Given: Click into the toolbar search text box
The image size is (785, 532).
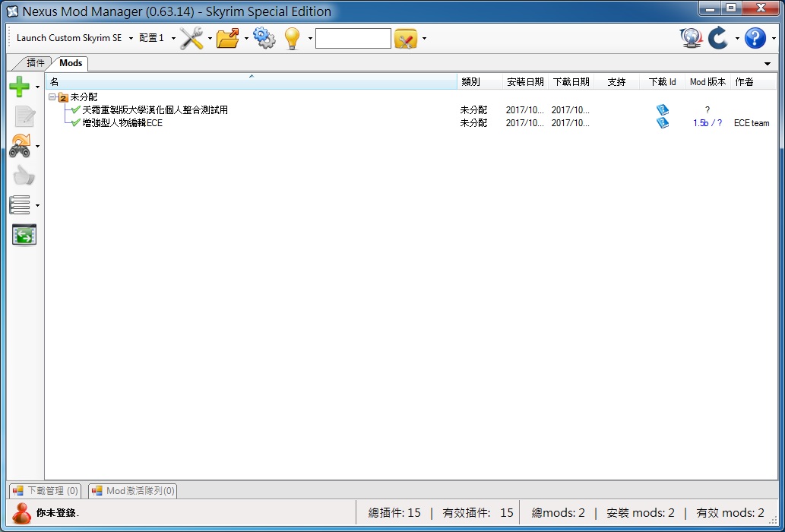Looking at the screenshot, I should (x=353, y=39).
